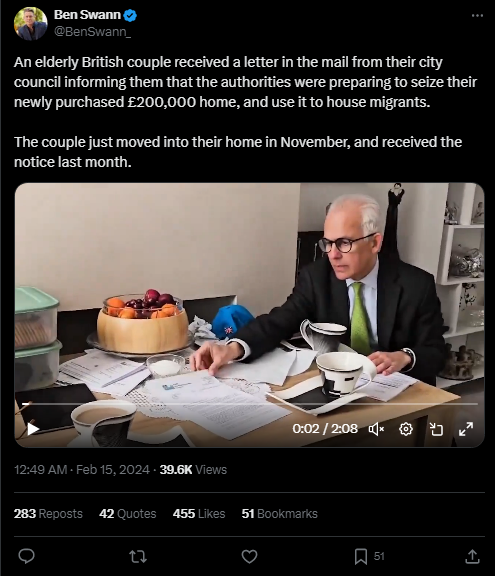View the 283 Reposts list
The image size is (495, 576).
click(48, 514)
